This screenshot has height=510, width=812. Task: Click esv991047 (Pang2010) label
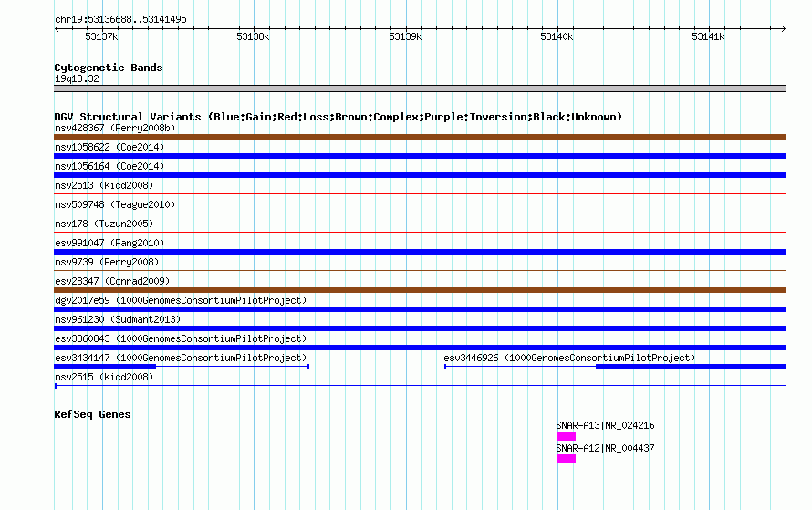(x=109, y=243)
